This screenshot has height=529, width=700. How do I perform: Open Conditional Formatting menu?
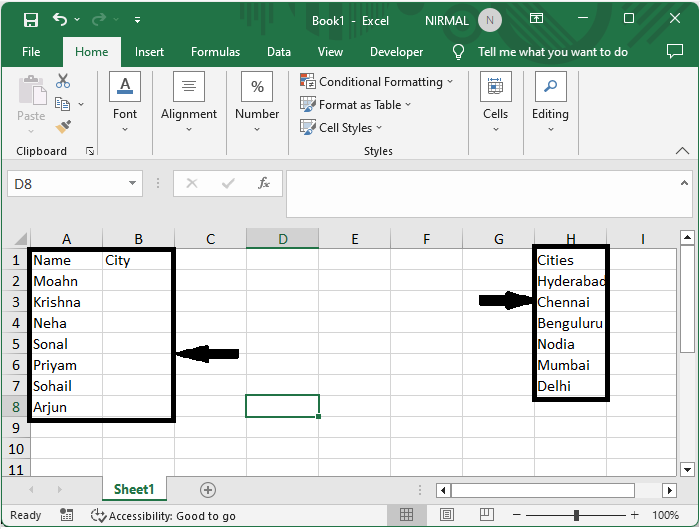[x=376, y=82]
